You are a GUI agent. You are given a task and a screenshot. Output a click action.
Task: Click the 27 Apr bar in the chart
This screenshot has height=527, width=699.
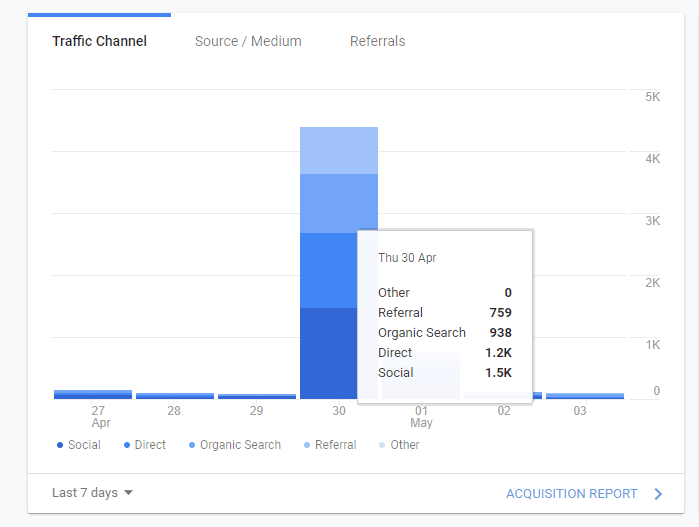coord(93,395)
